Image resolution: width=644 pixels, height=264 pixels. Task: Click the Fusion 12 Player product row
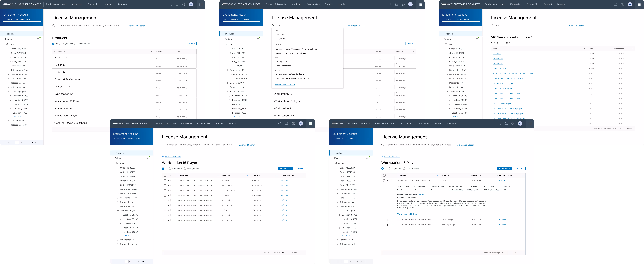(64, 58)
